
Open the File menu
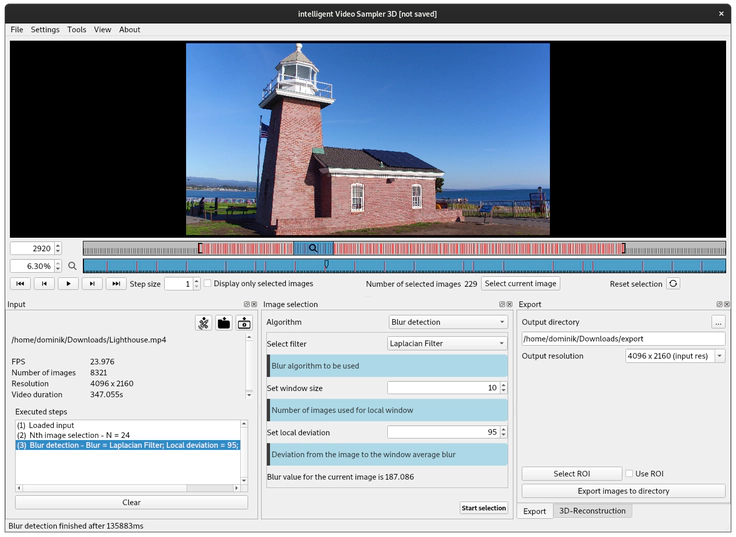(17, 30)
